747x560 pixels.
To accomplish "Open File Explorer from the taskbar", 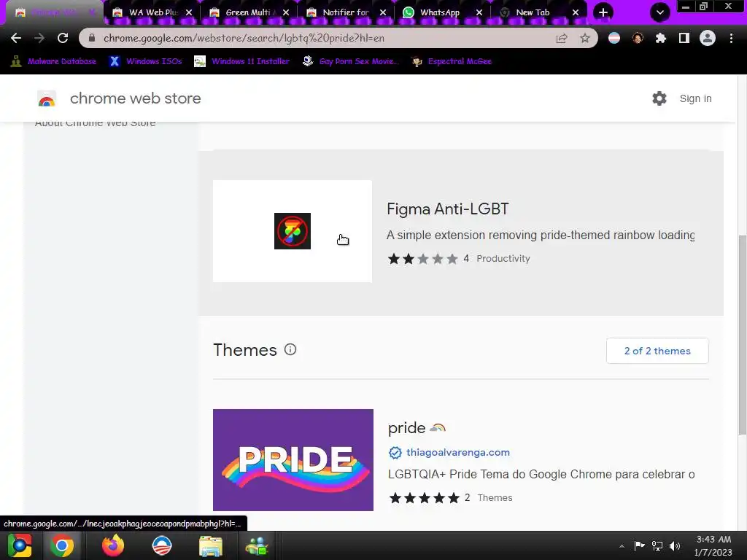I will [211, 546].
